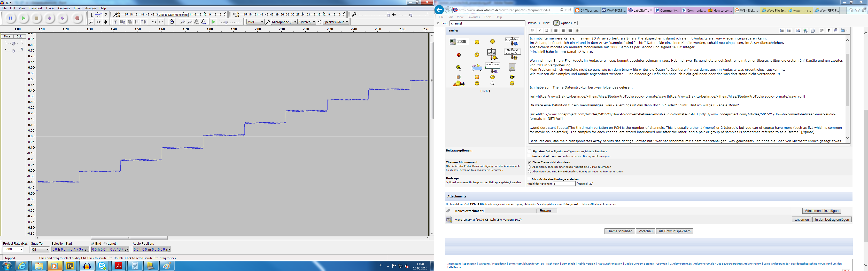Screen dimensions: 868x271
Task: Apply bold formatting in the forum editor
Action: tap(532, 31)
